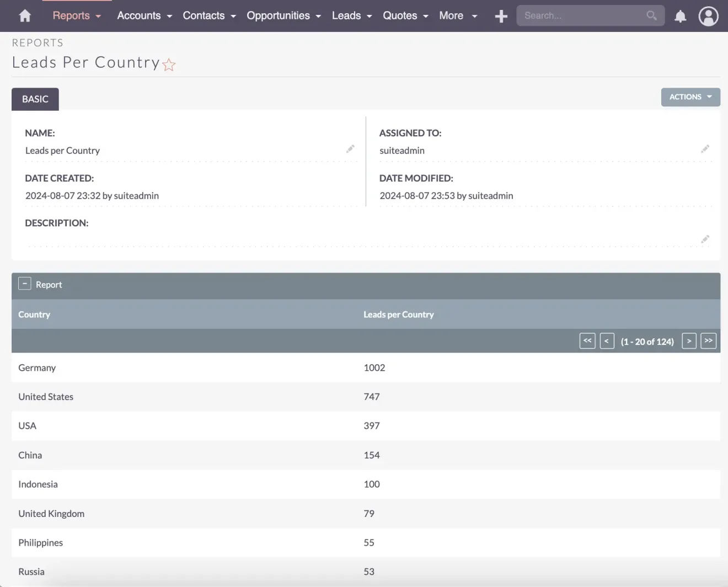Expand the More menu chevron
Image resolution: width=728 pixels, height=587 pixels.
point(474,16)
